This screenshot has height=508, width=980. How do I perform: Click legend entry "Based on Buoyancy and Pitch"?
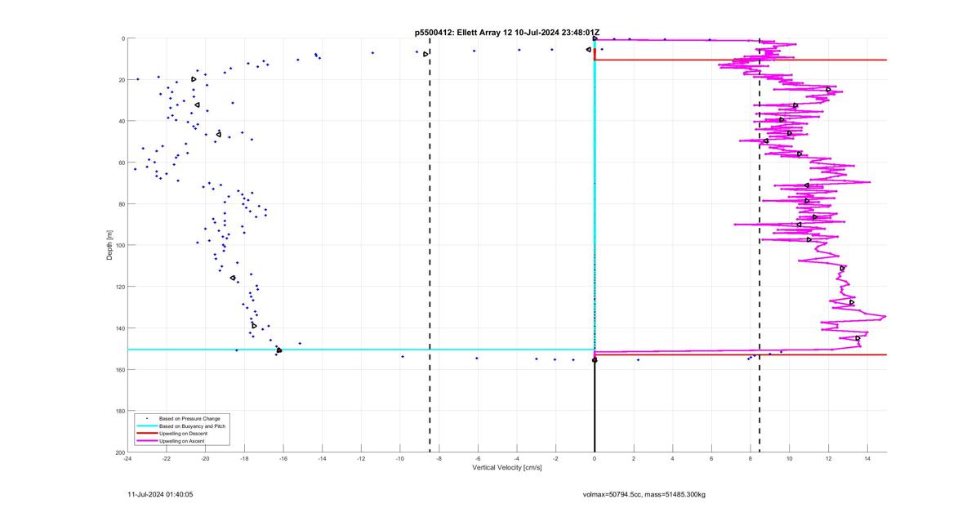coord(193,426)
